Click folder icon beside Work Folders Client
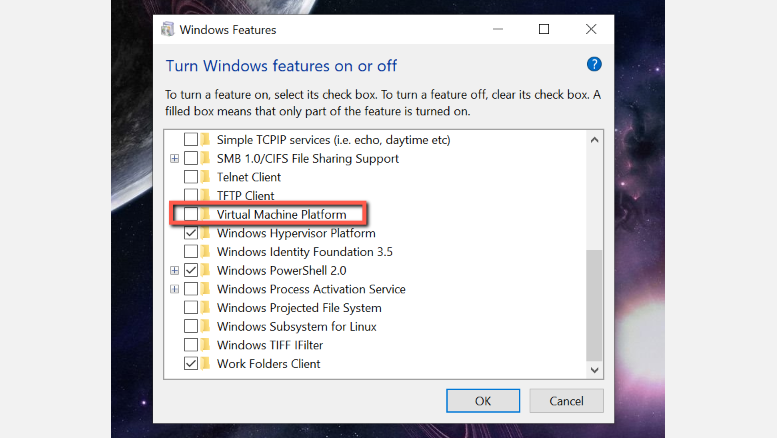The image size is (777, 438). [x=205, y=364]
